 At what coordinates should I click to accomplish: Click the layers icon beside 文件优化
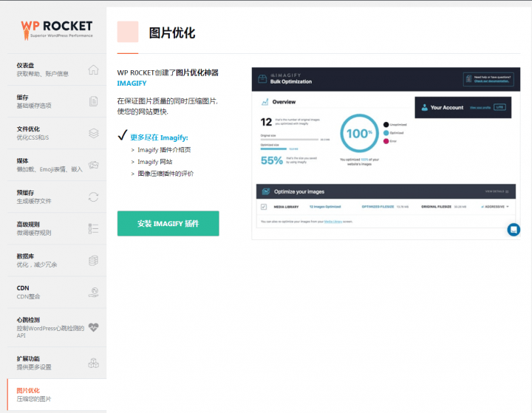[x=94, y=133]
